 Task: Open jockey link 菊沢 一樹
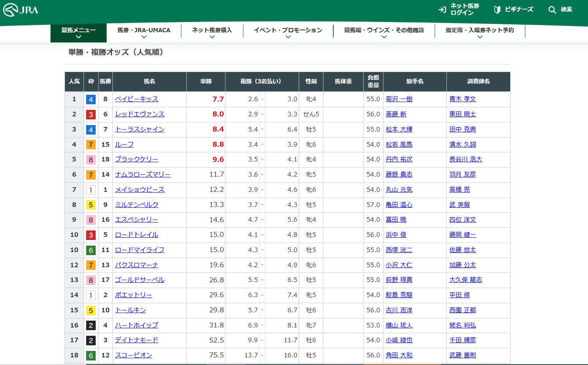pos(398,99)
